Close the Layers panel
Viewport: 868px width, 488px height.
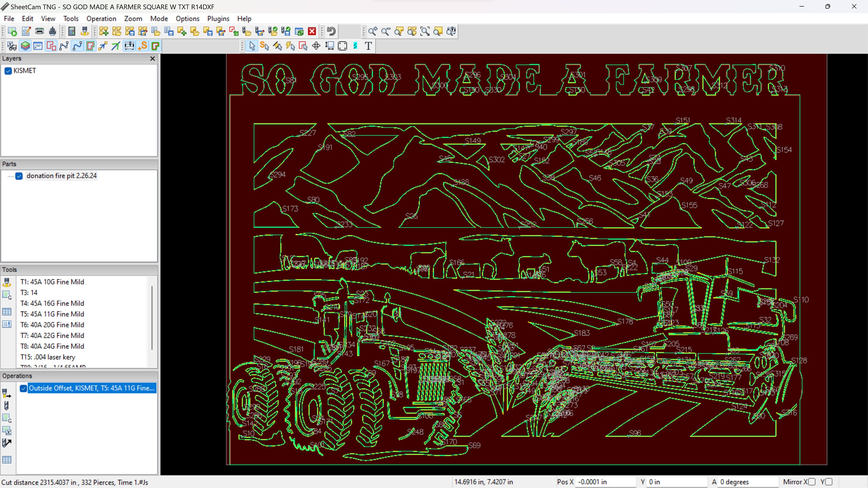152,59
